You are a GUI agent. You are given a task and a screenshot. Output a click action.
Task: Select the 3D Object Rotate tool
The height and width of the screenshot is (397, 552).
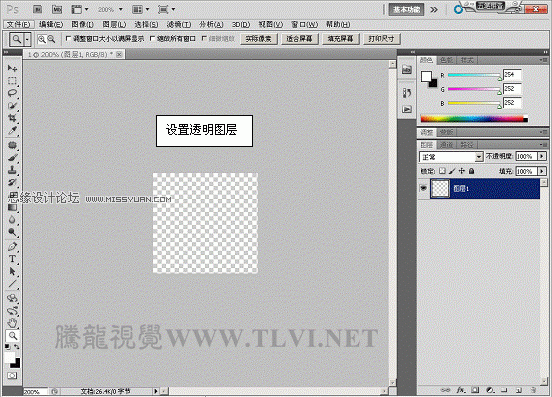point(12,298)
